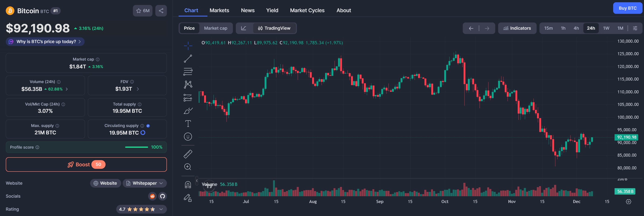
Task: Open the Reddit social link
Action: [x=152, y=196]
